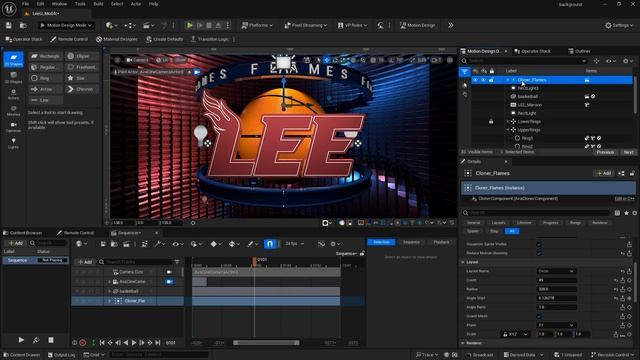Select the Chevron shape tool
Viewport: 640px width, 360px height.
[83, 89]
